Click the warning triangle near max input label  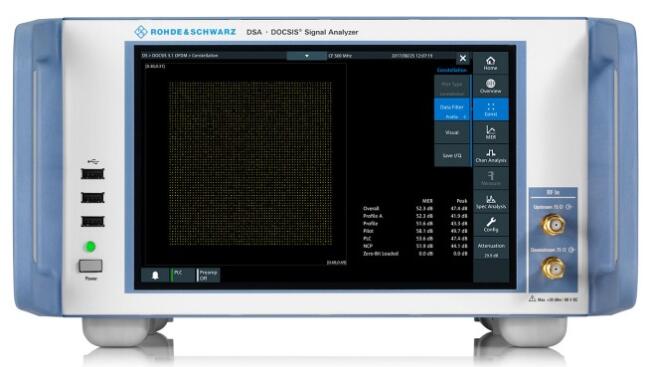coord(532,299)
